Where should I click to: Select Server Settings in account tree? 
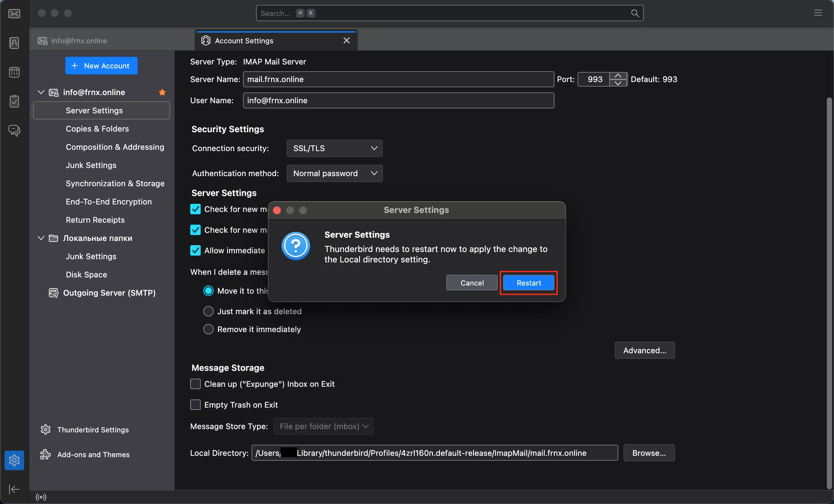pyautogui.click(x=102, y=110)
